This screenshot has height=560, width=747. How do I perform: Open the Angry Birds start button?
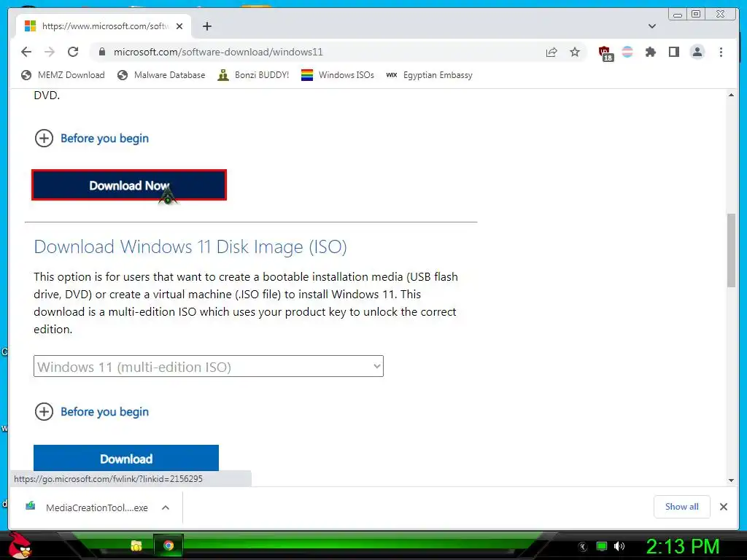tap(20, 545)
